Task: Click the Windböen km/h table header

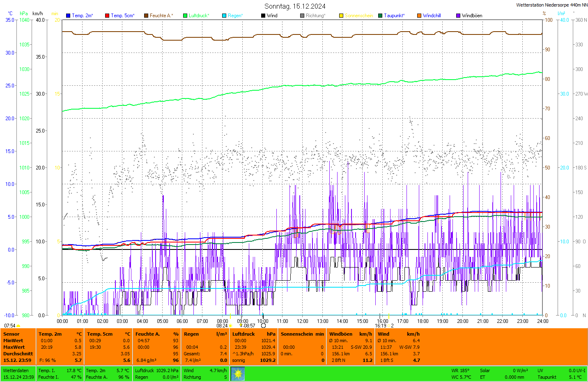Action: tap(350, 334)
